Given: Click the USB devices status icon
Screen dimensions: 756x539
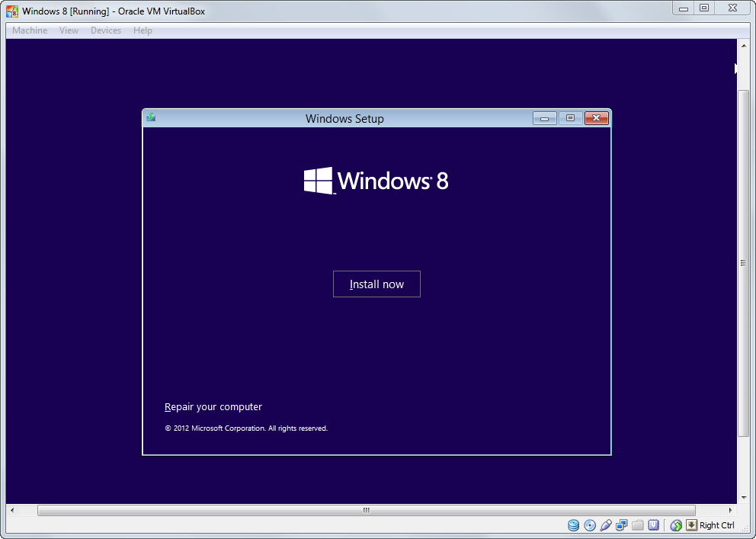Looking at the screenshot, I should (606, 525).
